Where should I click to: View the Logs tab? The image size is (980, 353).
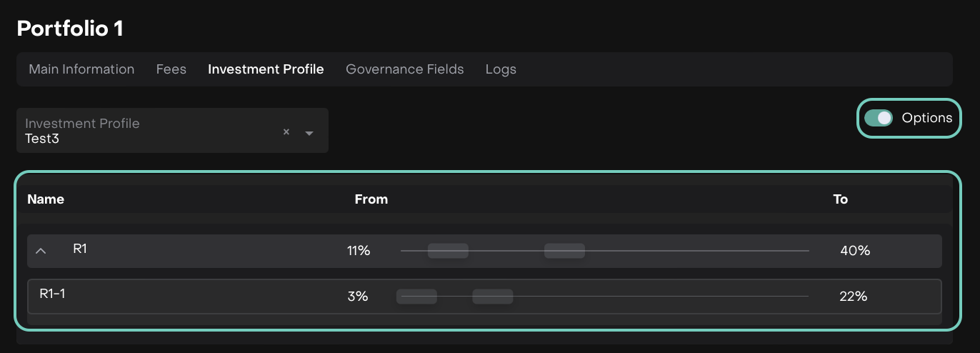pos(501,69)
